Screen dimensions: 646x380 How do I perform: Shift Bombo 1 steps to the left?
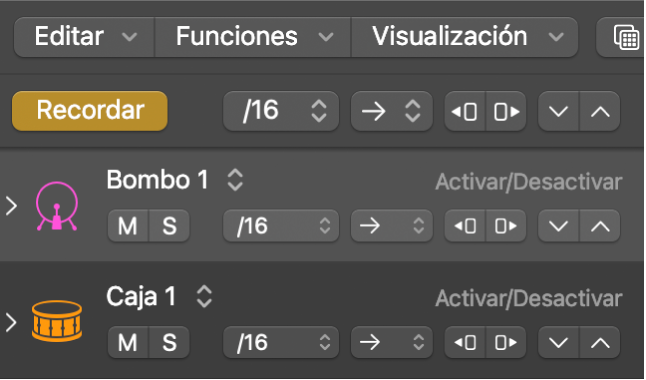(465, 226)
